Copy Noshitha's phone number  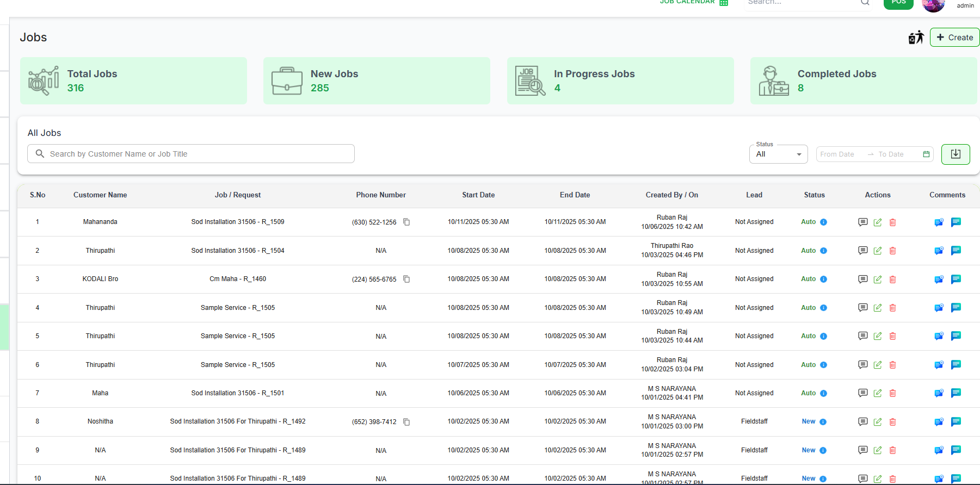pos(406,422)
